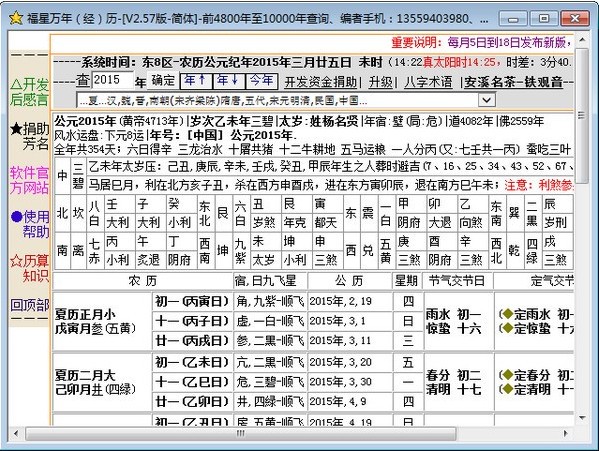The height and width of the screenshot is (451, 599).
Task: Click date cell 2015年,4,9
Action: pyautogui.click(x=350, y=401)
